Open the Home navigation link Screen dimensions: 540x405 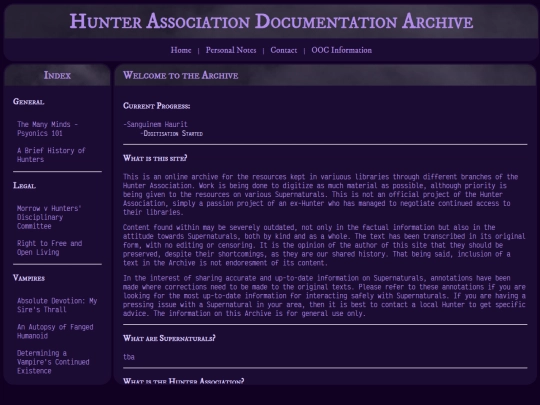click(181, 50)
